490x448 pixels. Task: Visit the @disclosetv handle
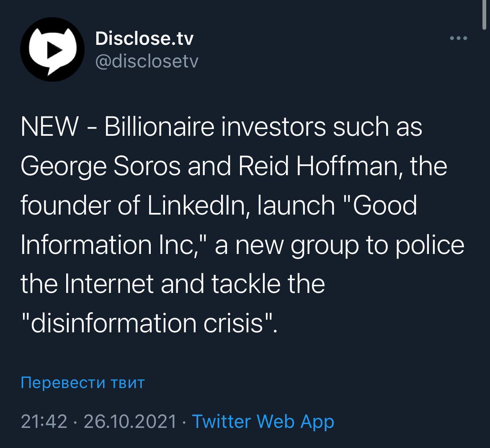[x=146, y=62]
